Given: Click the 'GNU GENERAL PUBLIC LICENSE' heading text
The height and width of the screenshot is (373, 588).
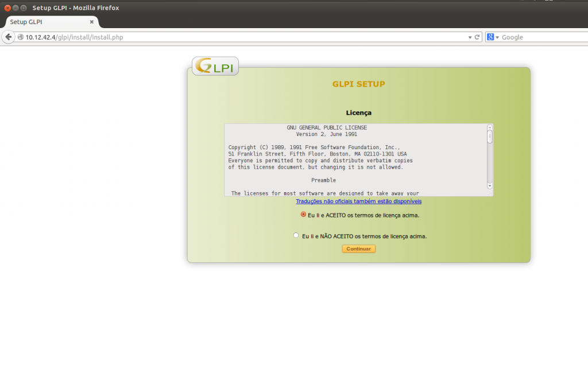Looking at the screenshot, I should coord(327,128).
